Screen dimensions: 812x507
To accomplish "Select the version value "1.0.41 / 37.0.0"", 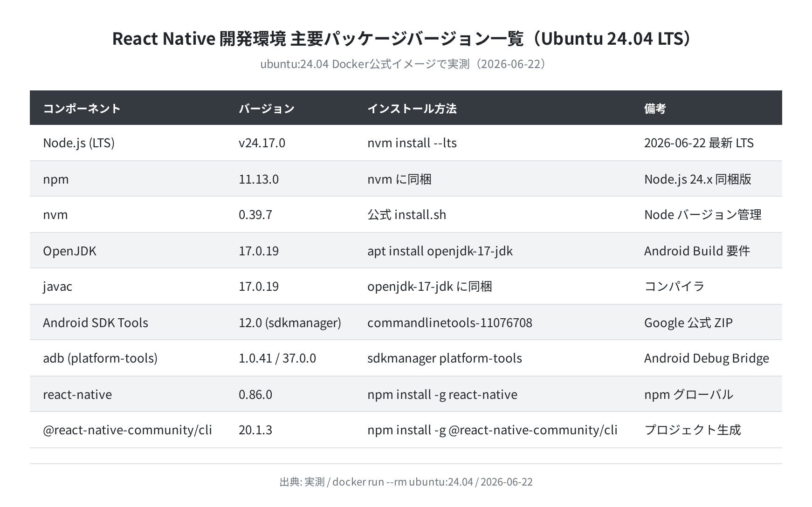I will click(277, 358).
